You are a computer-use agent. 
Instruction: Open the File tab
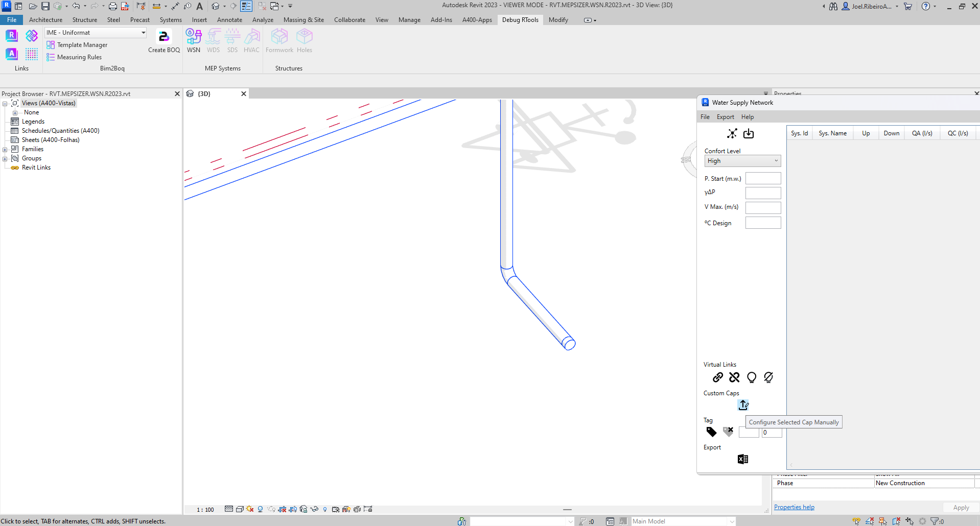12,20
